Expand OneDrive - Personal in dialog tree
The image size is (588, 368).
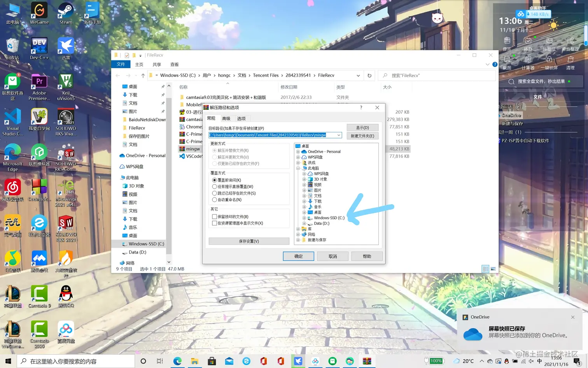click(x=298, y=152)
